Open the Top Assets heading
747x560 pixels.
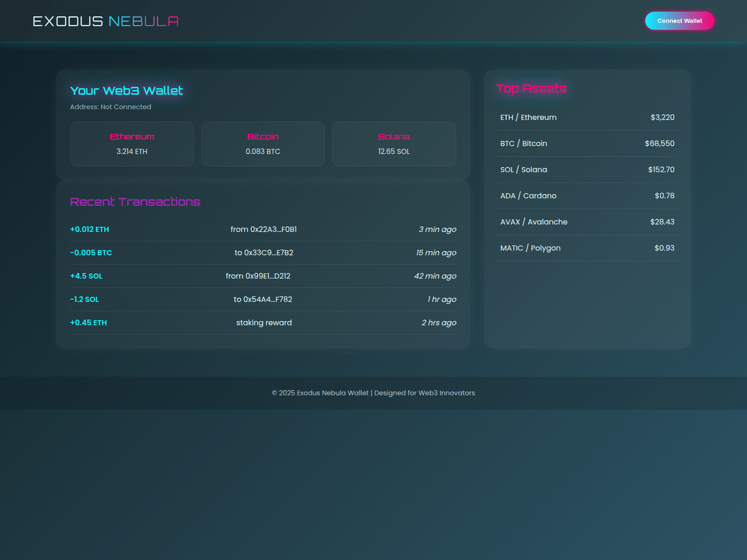[531, 88]
